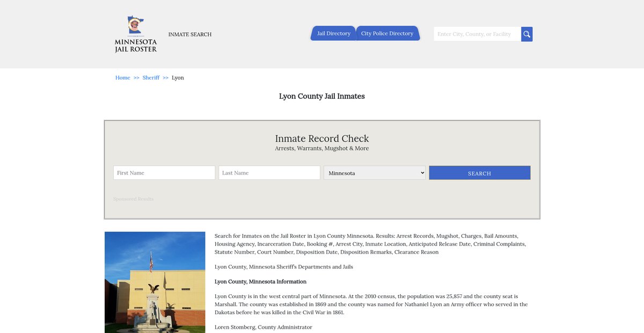Open the City Police Directory tab
This screenshot has height=333, width=644.
387,33
